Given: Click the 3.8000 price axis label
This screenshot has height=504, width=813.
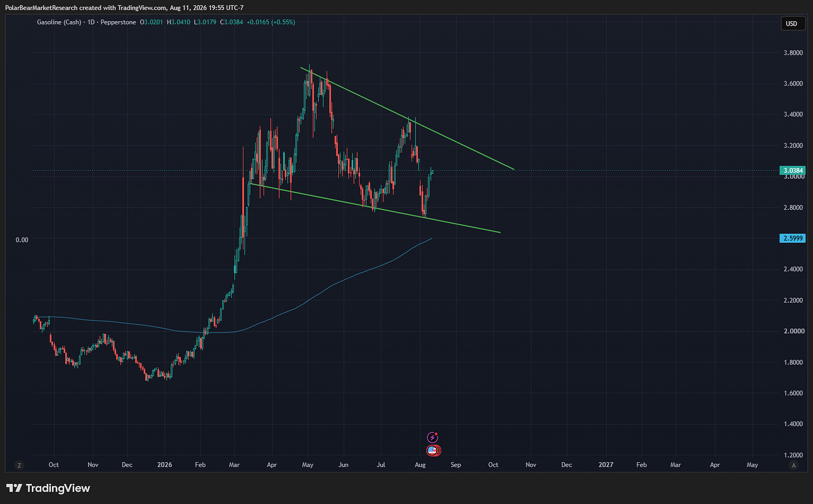Looking at the screenshot, I should click(793, 53).
